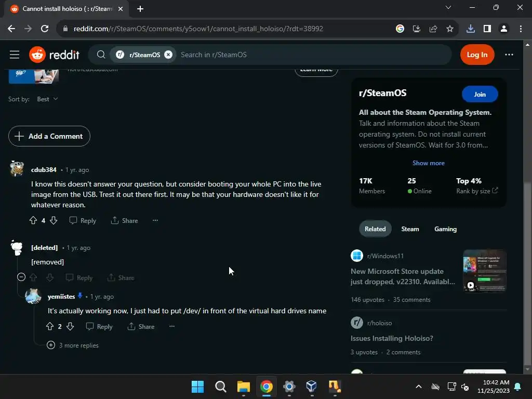Click the install app icon in address bar
The height and width of the screenshot is (399, 532).
[416, 29]
